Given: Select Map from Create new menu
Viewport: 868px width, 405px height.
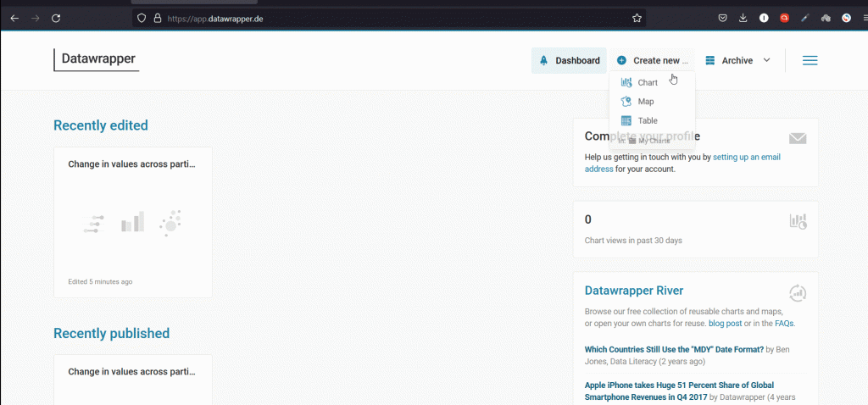Looking at the screenshot, I should 646,102.
